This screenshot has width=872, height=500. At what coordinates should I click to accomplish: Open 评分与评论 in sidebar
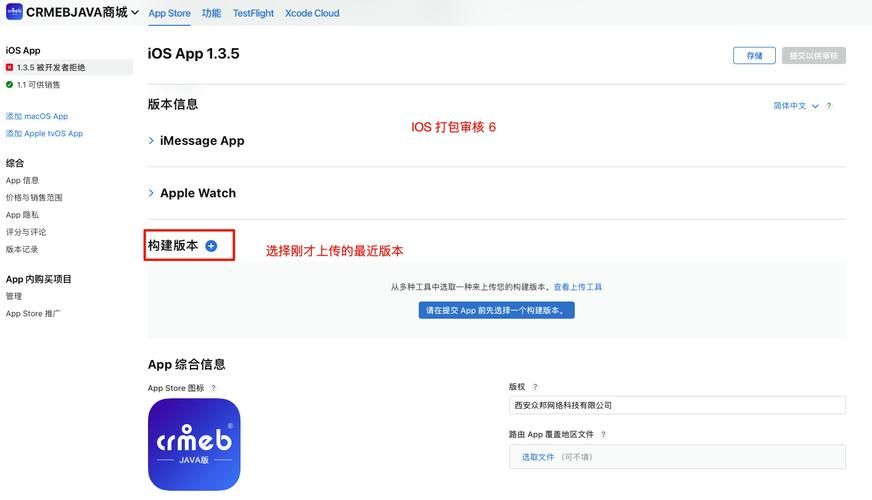coord(26,232)
